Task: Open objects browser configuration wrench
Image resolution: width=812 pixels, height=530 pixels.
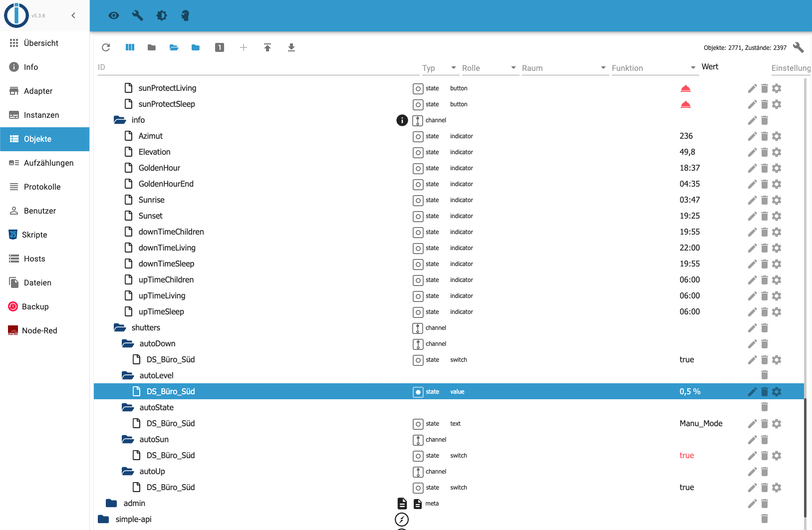Action: point(799,47)
